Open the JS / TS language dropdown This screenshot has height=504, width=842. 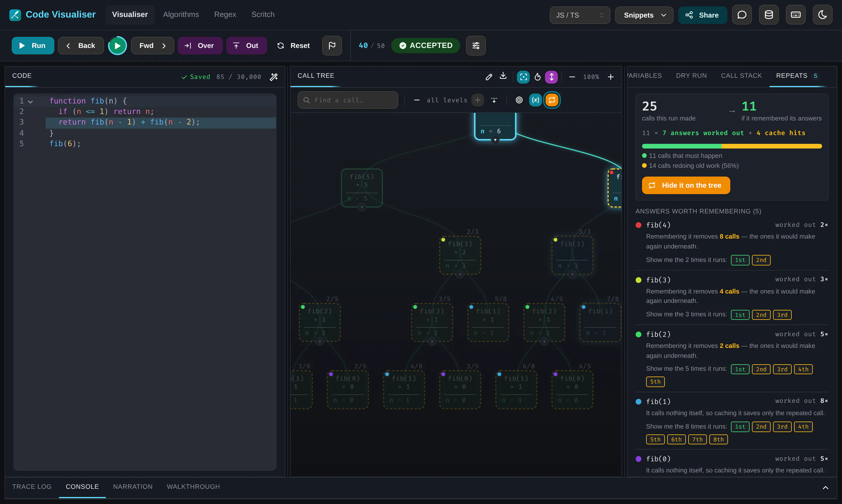tap(579, 15)
